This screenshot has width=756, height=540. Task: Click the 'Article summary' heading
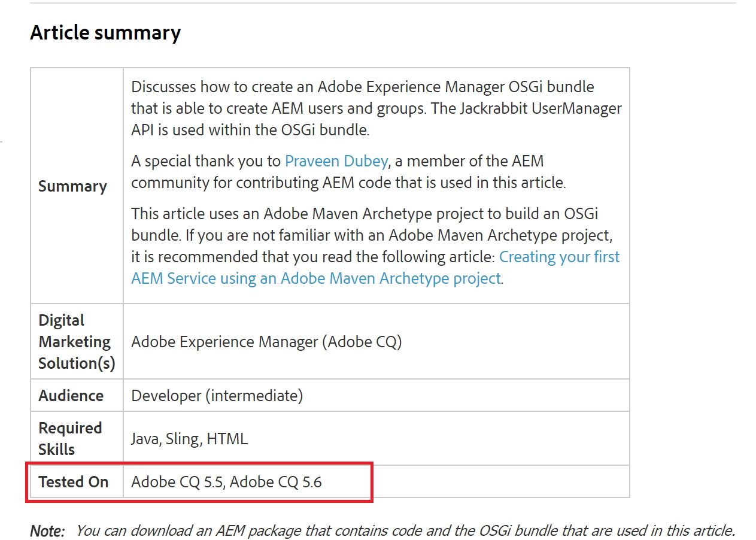click(x=105, y=32)
